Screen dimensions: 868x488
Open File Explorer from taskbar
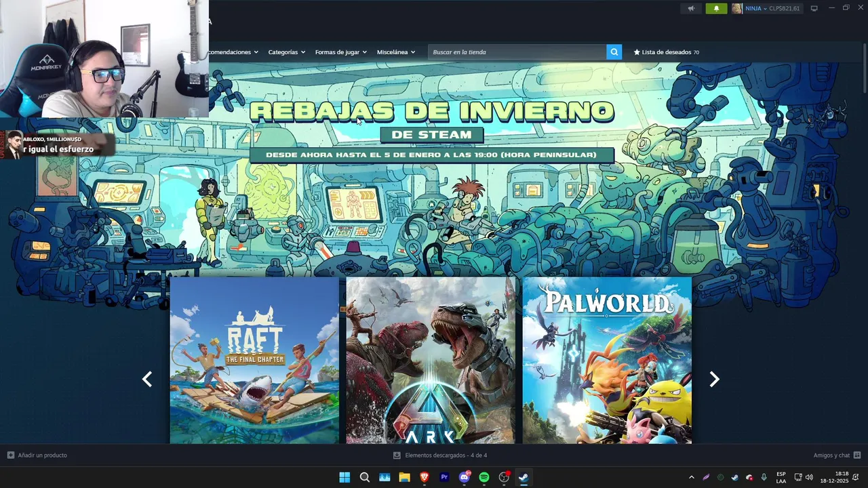404,477
